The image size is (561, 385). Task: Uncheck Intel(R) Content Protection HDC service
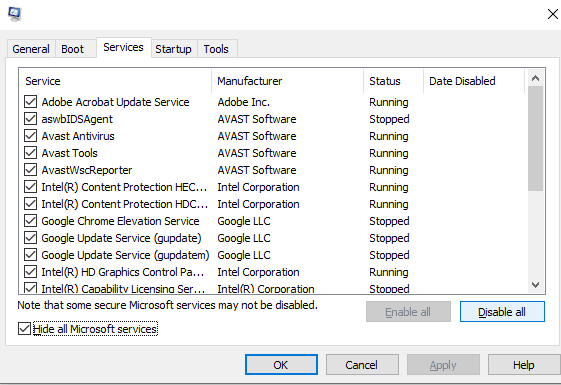30,204
